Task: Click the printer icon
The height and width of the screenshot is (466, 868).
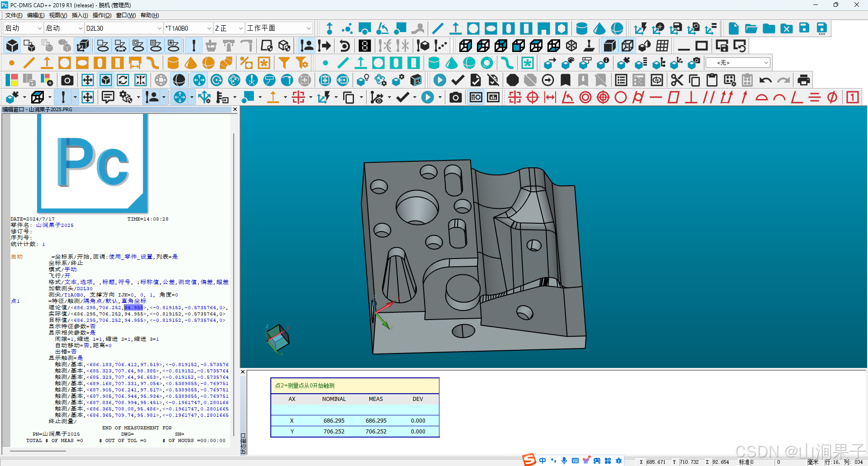Action: (x=803, y=80)
